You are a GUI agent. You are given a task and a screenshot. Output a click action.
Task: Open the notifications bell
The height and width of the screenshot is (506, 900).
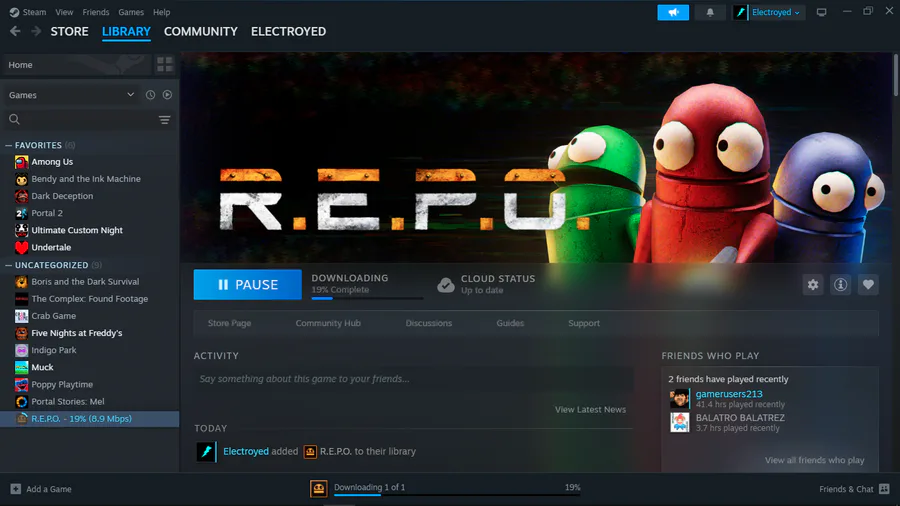point(710,12)
